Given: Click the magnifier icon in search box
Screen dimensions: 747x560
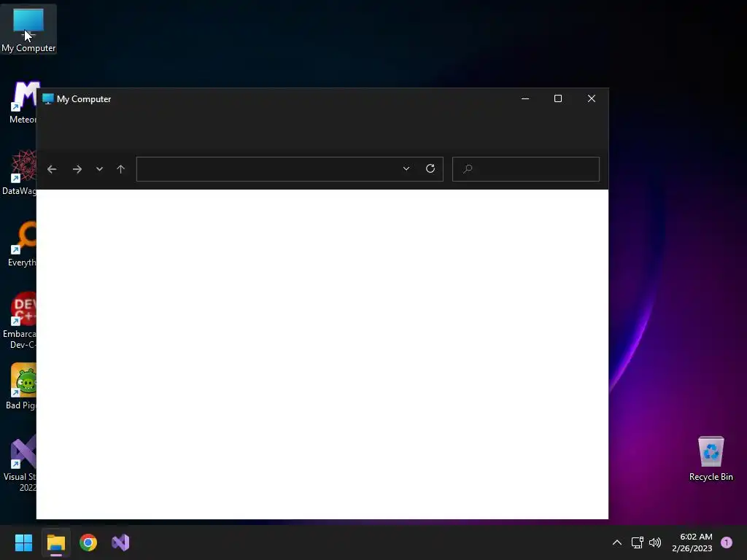Looking at the screenshot, I should [468, 168].
